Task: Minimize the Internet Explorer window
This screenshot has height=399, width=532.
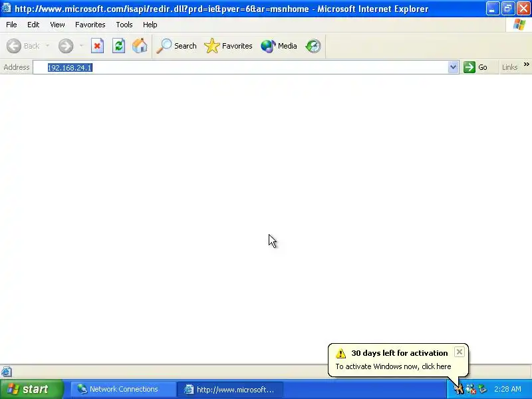Action: 492,8
